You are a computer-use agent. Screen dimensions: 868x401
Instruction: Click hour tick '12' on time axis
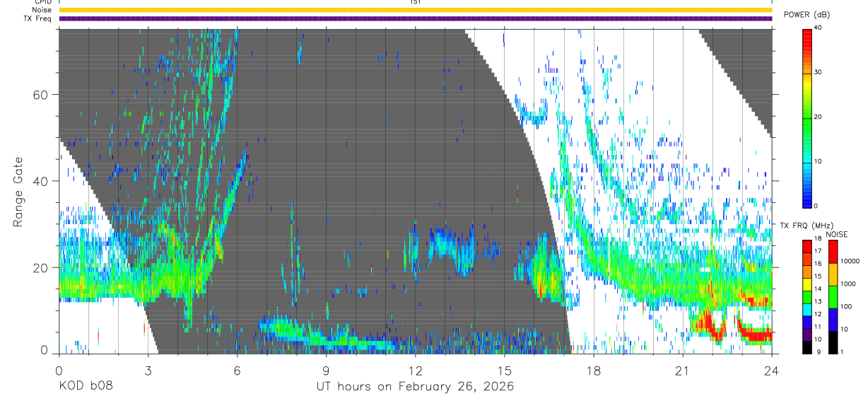coord(415,371)
